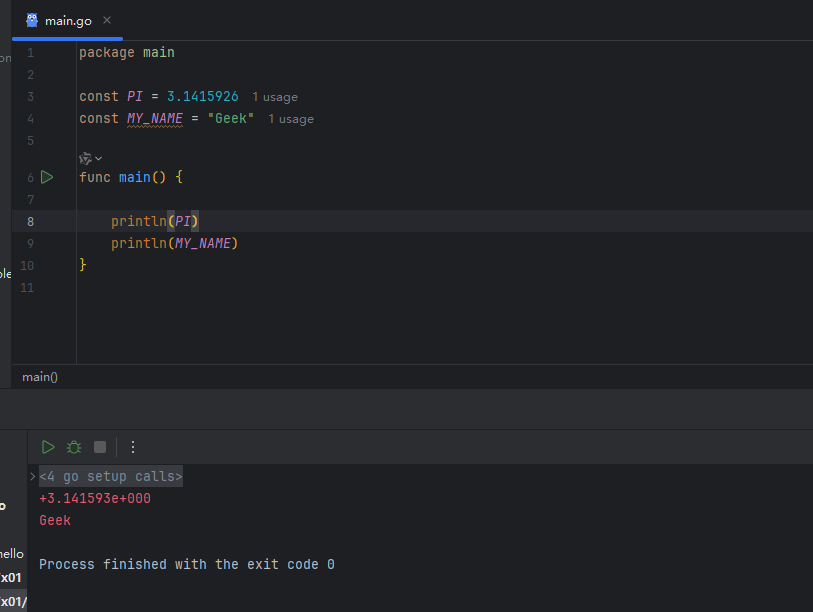
Task: Click main() in the breadcrumb bar
Action: tap(40, 377)
